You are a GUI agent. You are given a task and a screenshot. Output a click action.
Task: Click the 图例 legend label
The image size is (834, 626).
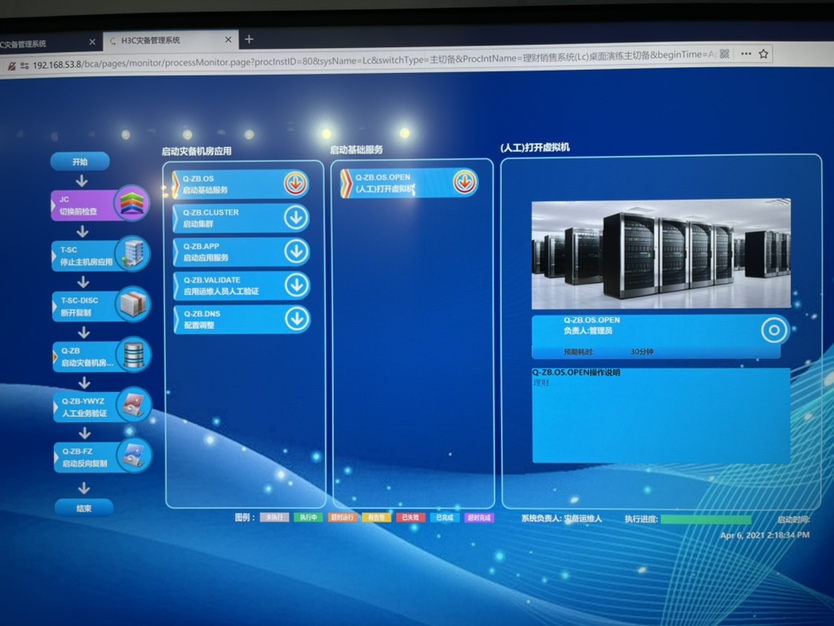(x=245, y=517)
